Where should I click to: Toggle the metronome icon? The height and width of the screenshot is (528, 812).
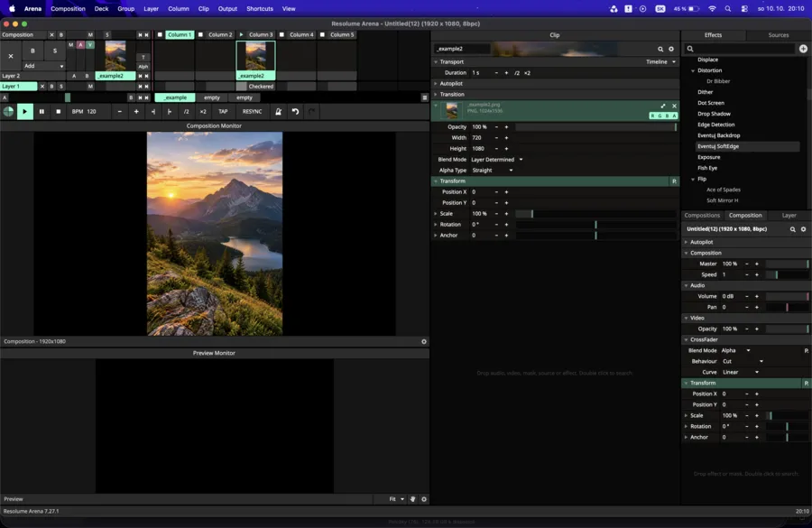click(278, 111)
